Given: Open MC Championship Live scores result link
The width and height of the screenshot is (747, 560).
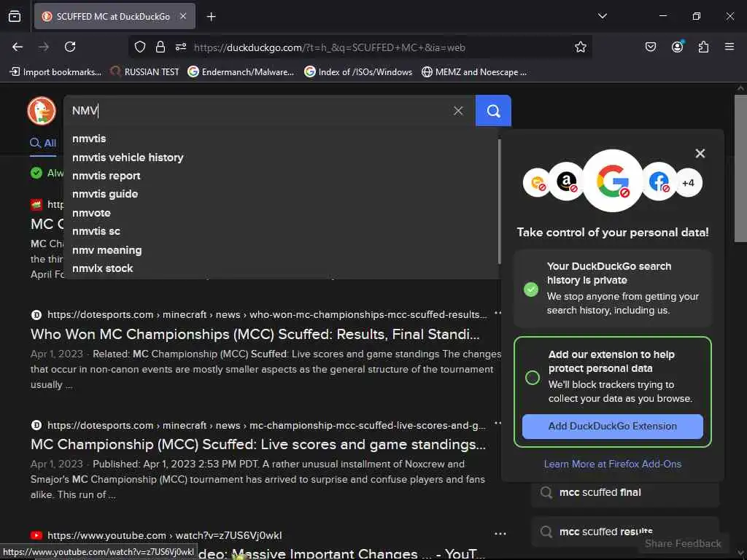Looking at the screenshot, I should coord(258,444).
